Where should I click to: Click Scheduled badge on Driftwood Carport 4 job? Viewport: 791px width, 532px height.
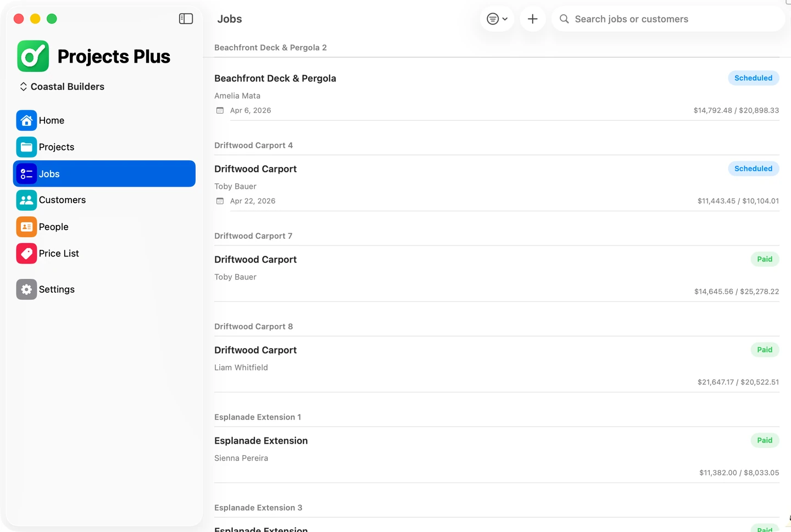click(754, 169)
